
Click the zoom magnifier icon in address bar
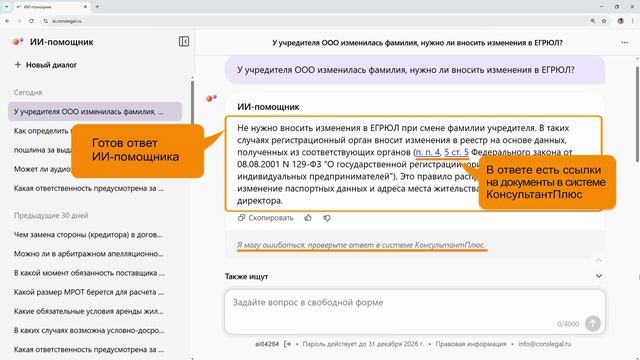tap(593, 21)
